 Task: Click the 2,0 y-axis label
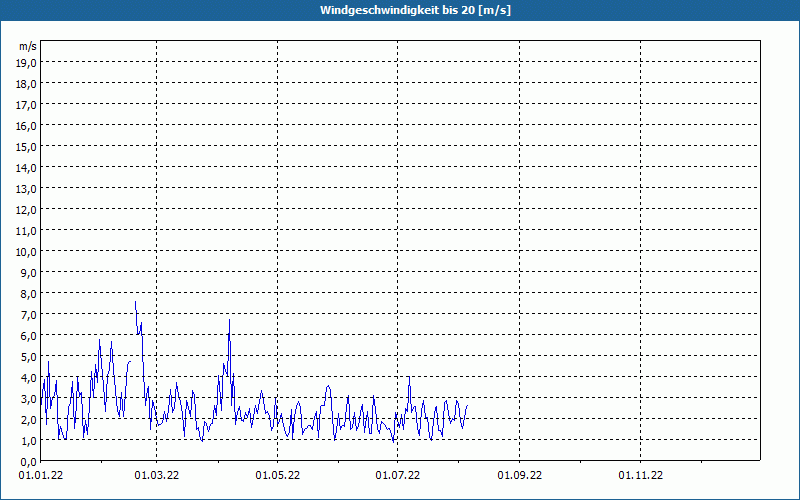tap(28, 419)
